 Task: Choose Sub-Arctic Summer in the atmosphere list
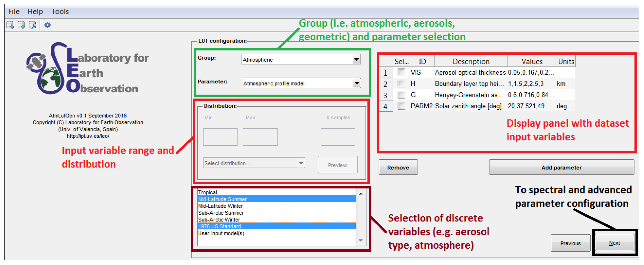[x=221, y=213]
